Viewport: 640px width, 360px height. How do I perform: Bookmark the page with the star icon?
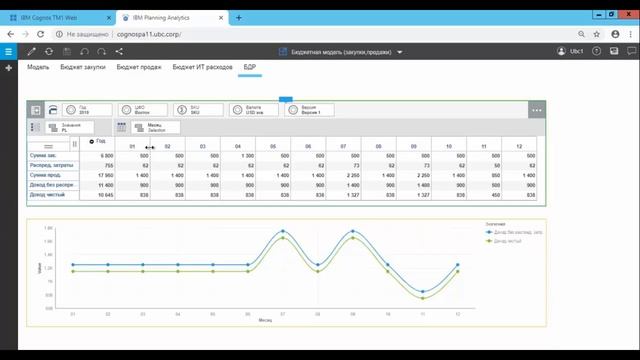597,34
